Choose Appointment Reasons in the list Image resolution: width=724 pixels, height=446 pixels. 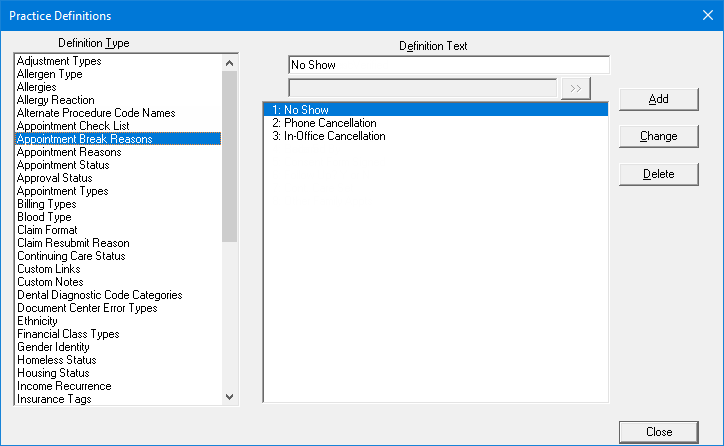tap(118, 152)
